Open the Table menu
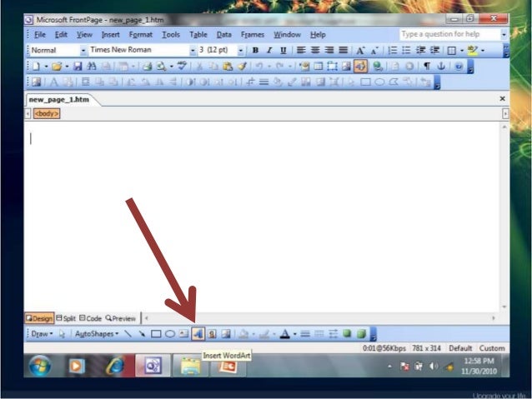532x399 pixels. click(x=198, y=35)
